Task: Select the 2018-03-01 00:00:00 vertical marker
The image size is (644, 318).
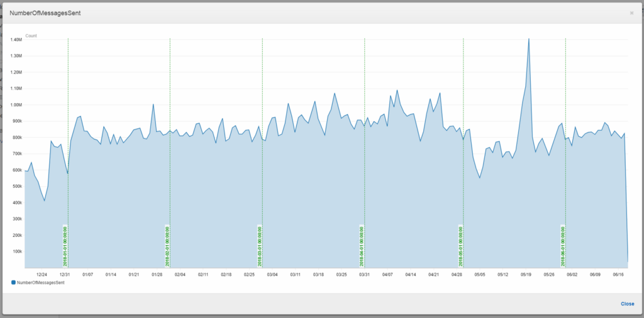Action: click(x=260, y=246)
